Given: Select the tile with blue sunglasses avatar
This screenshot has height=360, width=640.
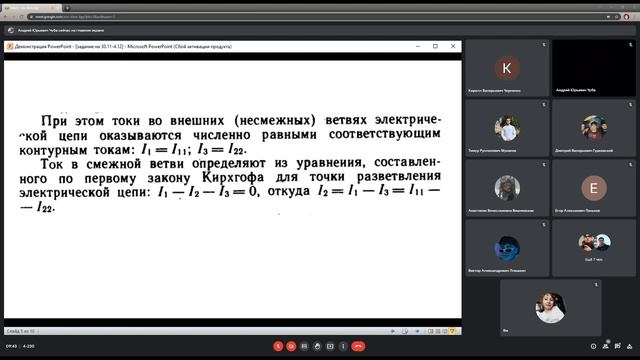Looking at the screenshot, I should point(507,248).
